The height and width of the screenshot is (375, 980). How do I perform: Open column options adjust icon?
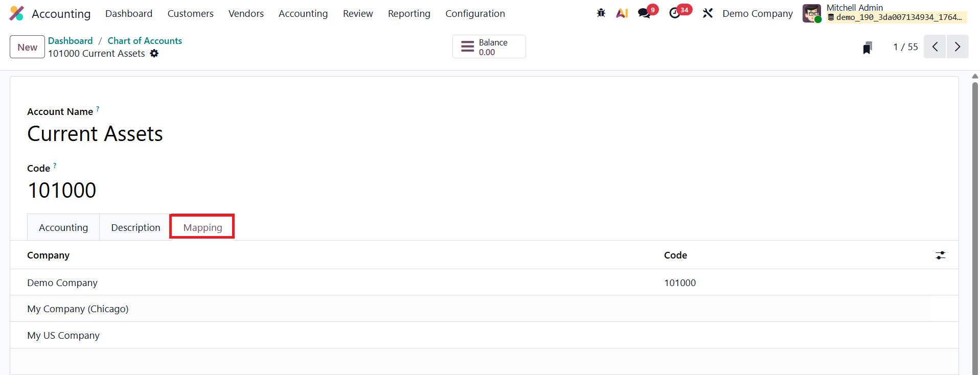[940, 255]
